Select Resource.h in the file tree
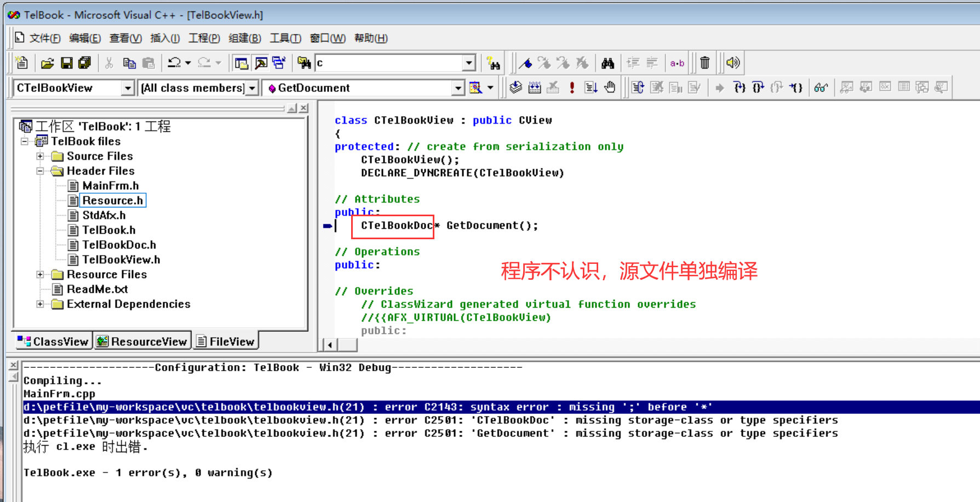980x502 pixels. point(113,200)
